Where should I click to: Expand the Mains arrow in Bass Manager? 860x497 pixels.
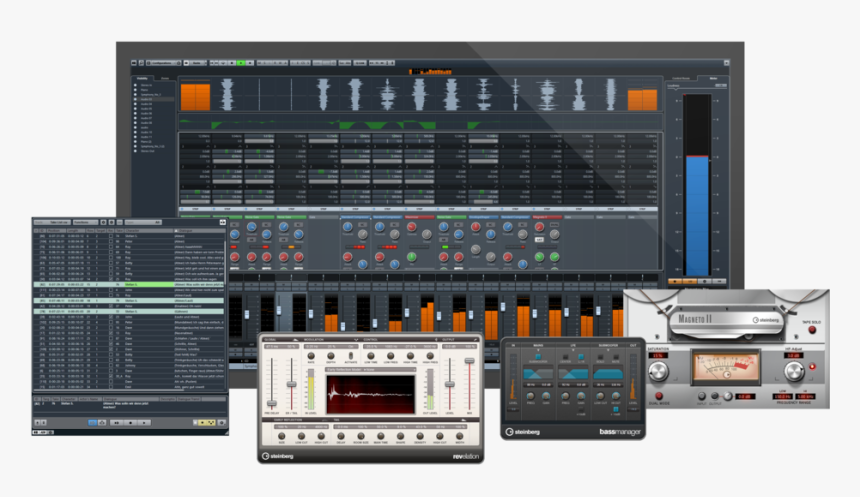pyautogui.click(x=538, y=349)
